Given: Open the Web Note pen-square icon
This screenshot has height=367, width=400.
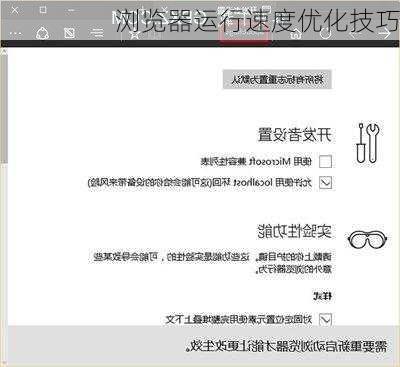Looking at the screenshot, I should click(x=69, y=33).
